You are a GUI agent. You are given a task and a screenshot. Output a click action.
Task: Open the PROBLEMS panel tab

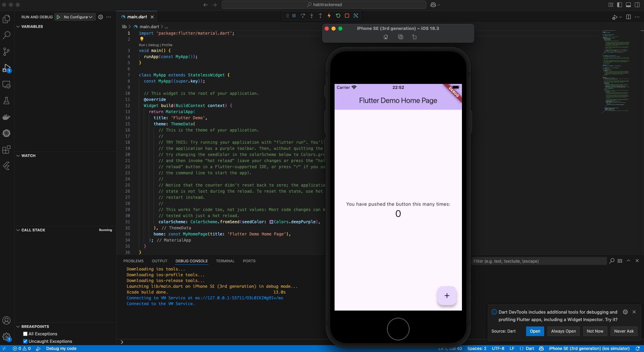133,261
